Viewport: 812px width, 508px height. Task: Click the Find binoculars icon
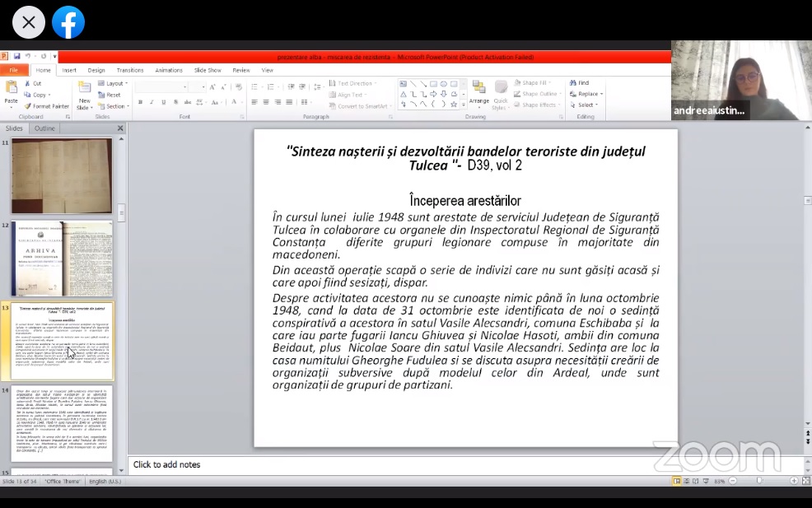click(573, 83)
